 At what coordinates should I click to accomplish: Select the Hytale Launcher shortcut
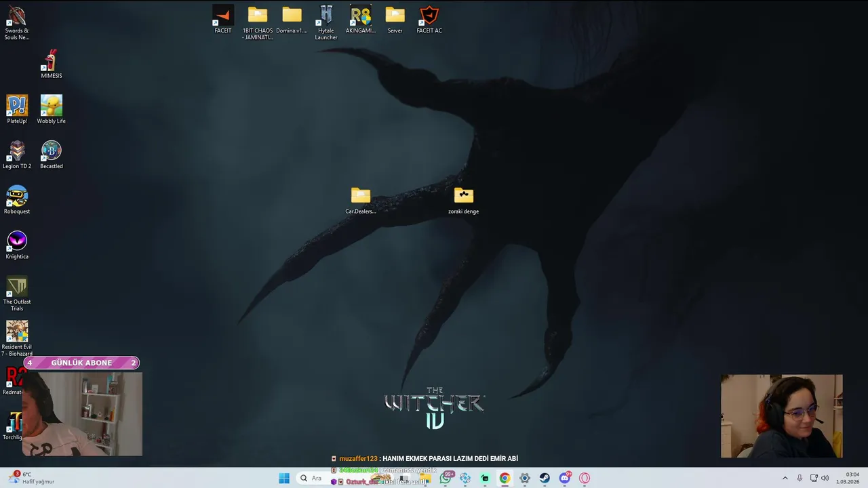326,23
